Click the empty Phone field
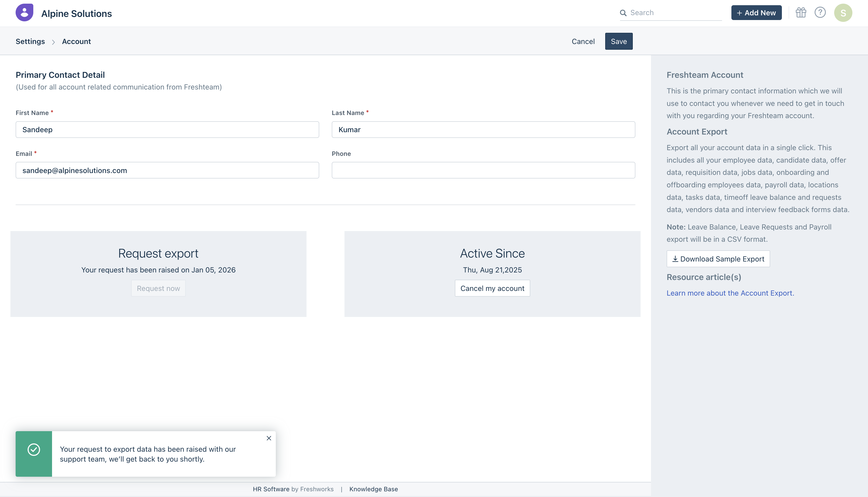Viewport: 868px width, 497px height. (x=483, y=170)
